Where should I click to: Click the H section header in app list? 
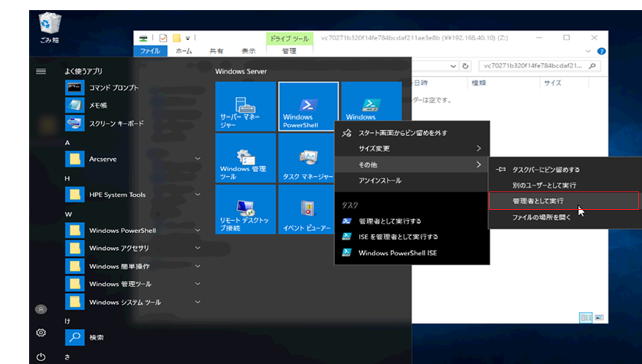pyautogui.click(x=67, y=178)
